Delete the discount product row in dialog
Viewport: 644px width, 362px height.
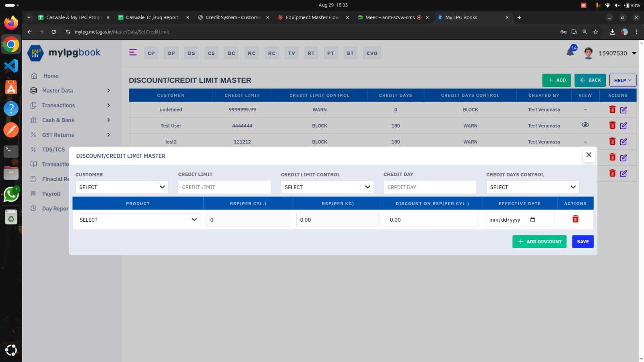[x=575, y=219]
